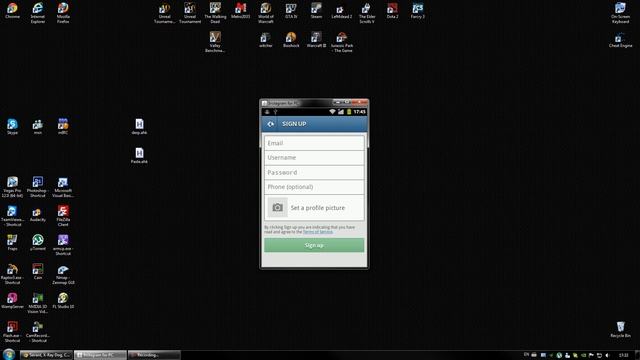Launch The Walking Dead game shortcut

pyautogui.click(x=215, y=12)
